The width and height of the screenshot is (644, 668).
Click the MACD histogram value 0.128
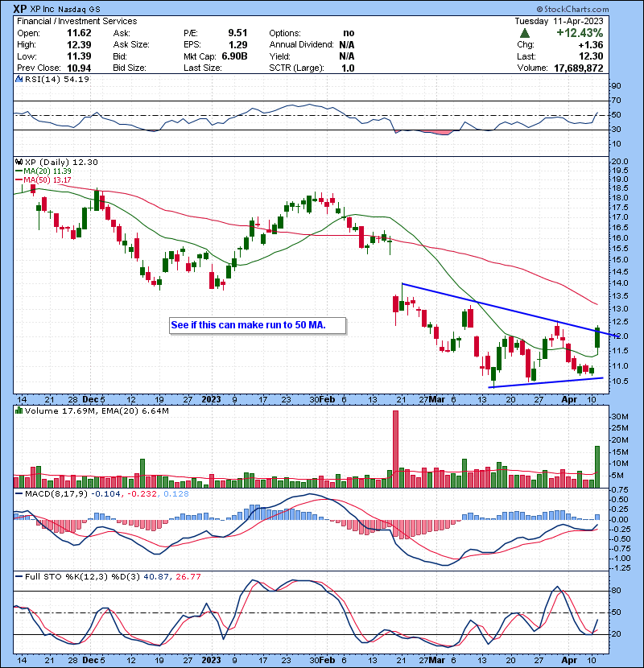pos(176,494)
